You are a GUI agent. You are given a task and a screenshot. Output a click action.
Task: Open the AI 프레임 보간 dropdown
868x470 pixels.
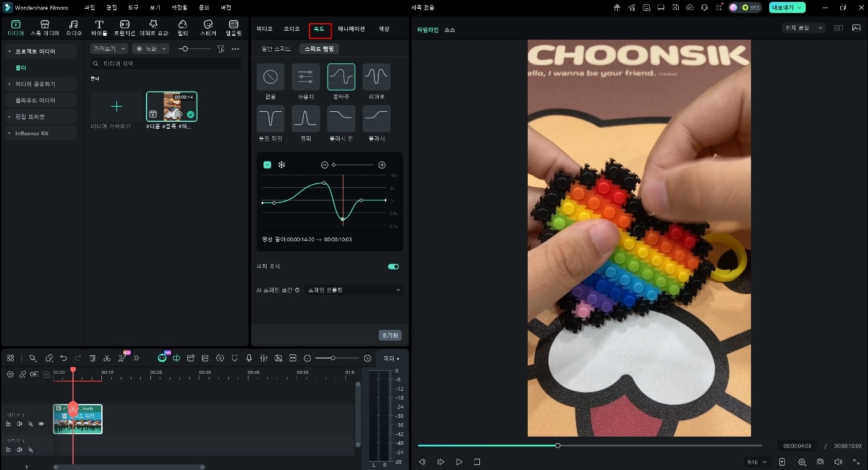pyautogui.click(x=353, y=290)
